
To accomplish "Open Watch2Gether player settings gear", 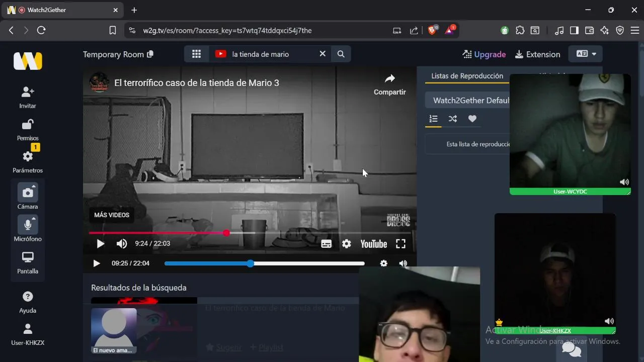I will click(384, 263).
